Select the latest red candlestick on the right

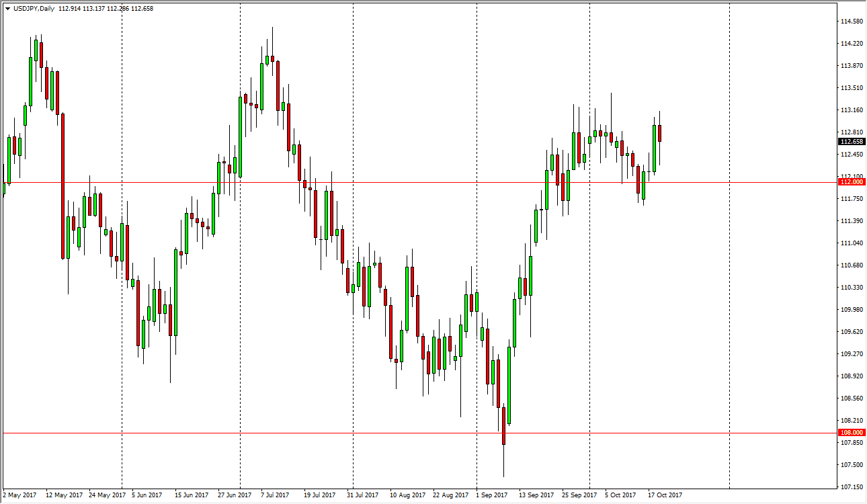[660, 134]
